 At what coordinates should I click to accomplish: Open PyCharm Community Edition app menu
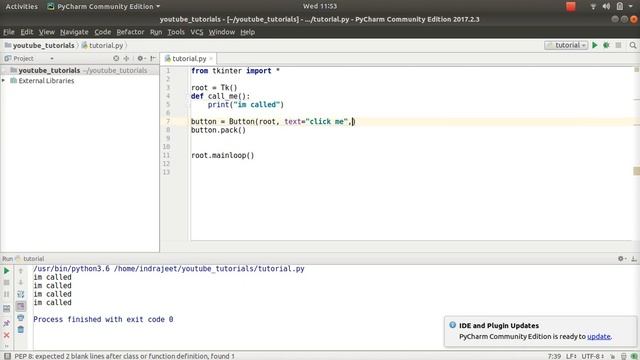104,7
